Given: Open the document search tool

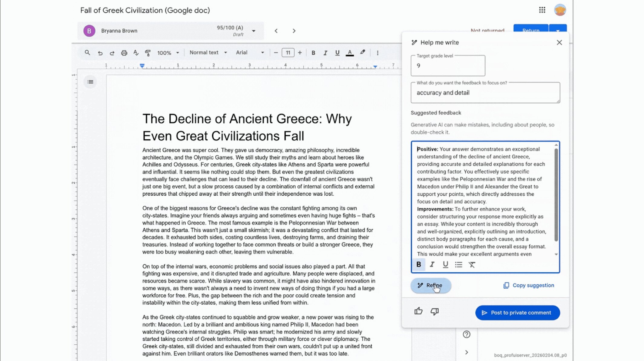Looking at the screenshot, I should pos(87,52).
